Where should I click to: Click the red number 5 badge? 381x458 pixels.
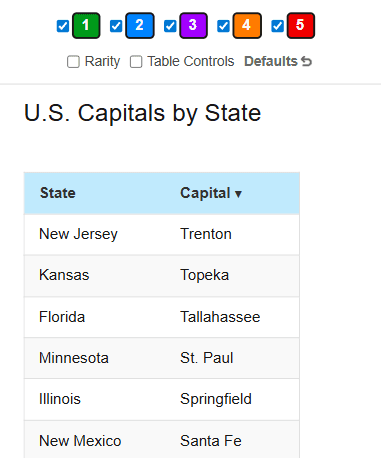point(301,26)
